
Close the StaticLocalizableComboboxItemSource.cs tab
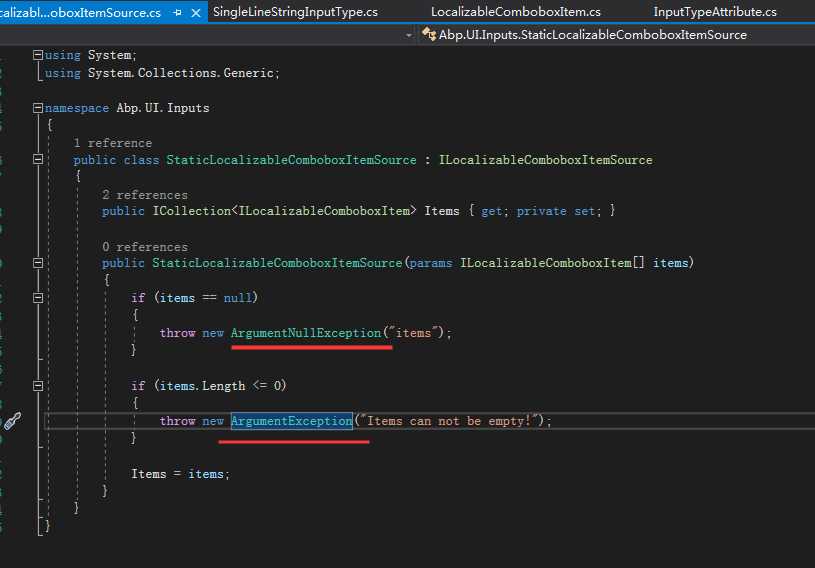coord(196,13)
